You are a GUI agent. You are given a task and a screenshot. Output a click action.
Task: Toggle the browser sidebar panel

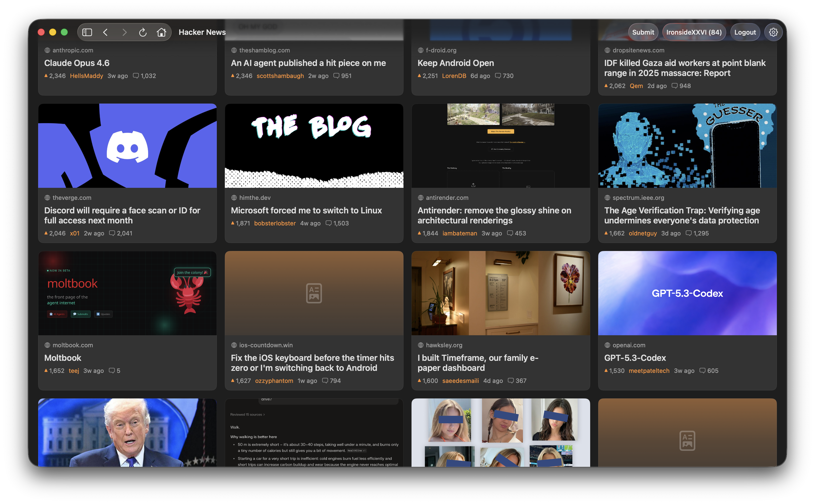[x=87, y=32]
